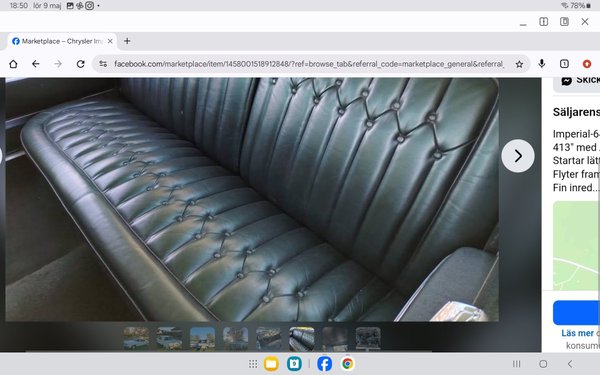Click the description line starting Imperial-6
The image size is (600, 375).
pyautogui.click(x=576, y=134)
